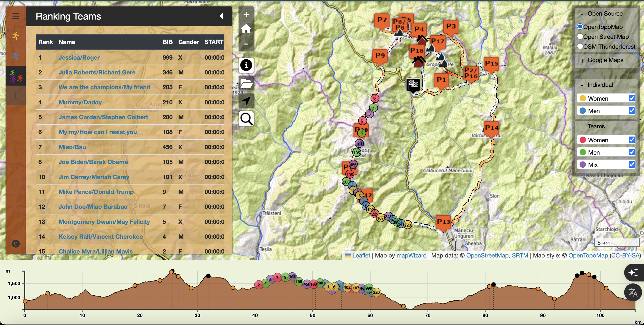
Task: Activate the location arrow icon
Action: pyautogui.click(x=246, y=101)
